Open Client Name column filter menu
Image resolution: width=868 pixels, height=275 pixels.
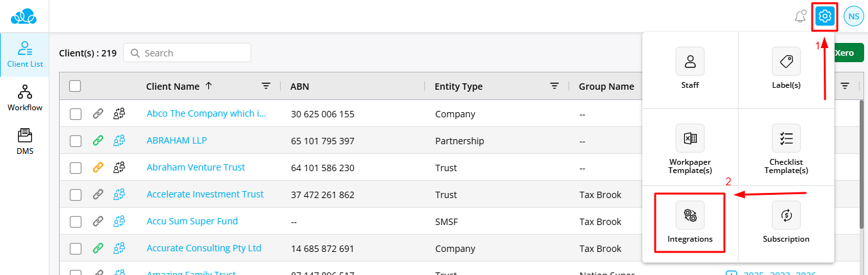tap(266, 87)
